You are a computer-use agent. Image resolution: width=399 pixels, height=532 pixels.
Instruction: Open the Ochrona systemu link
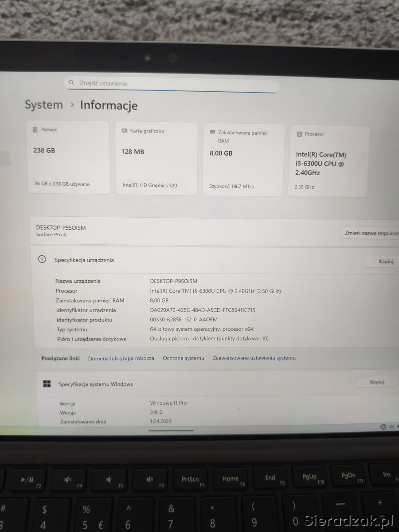pos(184,358)
